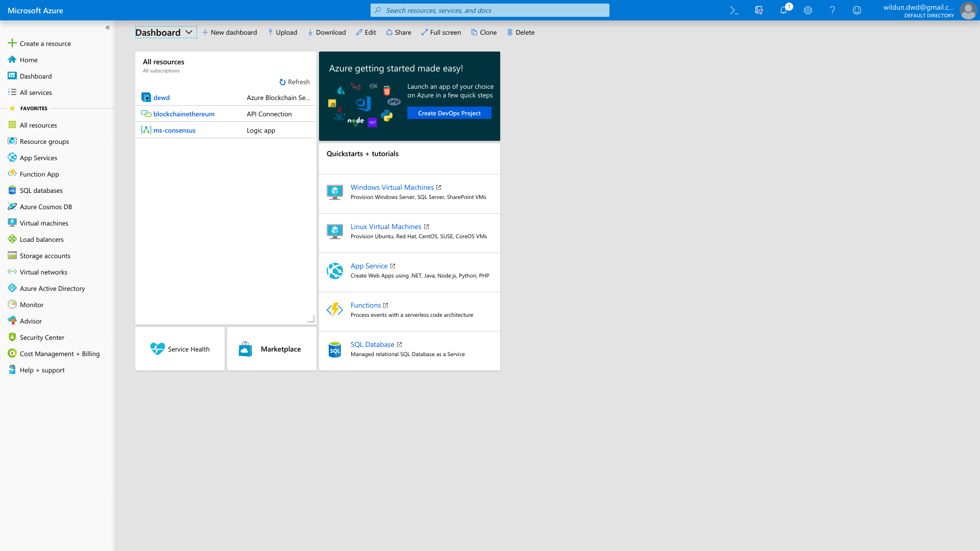
Task: Open the help question mark icon
Action: click(832, 10)
